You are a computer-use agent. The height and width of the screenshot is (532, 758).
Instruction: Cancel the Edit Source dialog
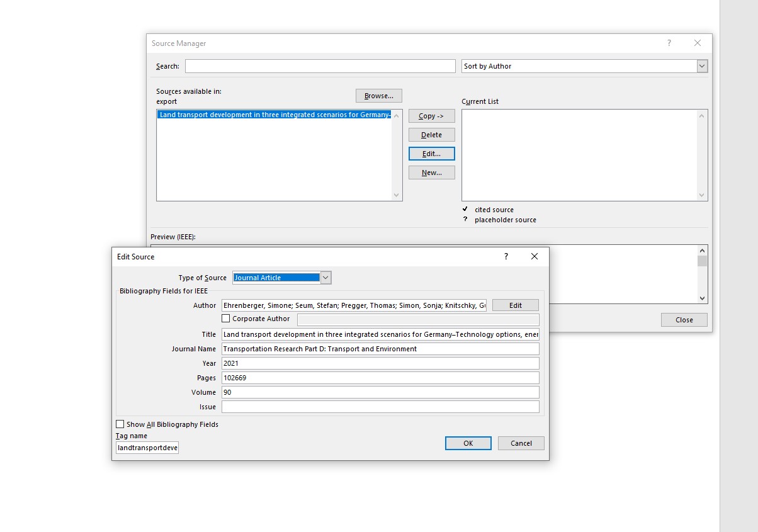pyautogui.click(x=521, y=443)
